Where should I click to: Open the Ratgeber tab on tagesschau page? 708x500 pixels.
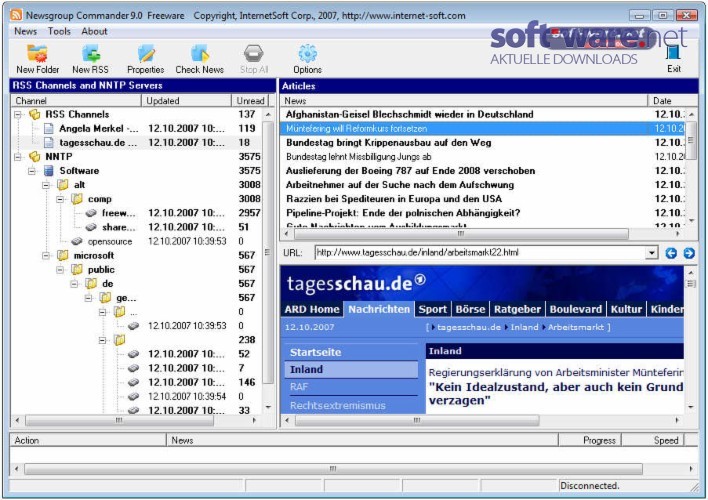[517, 309]
